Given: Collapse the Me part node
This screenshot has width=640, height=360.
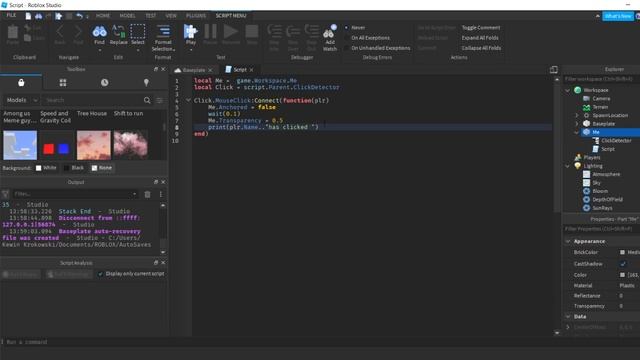Looking at the screenshot, I should coord(577,132).
